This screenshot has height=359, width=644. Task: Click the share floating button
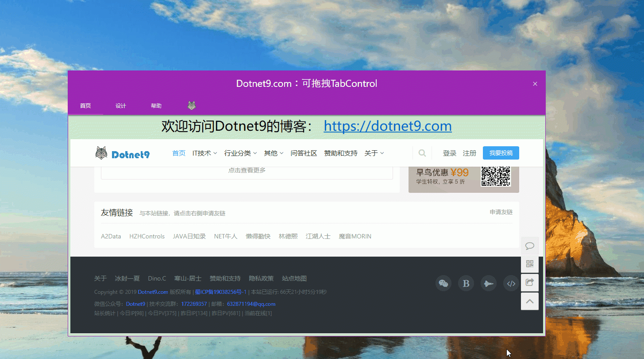pos(530,282)
